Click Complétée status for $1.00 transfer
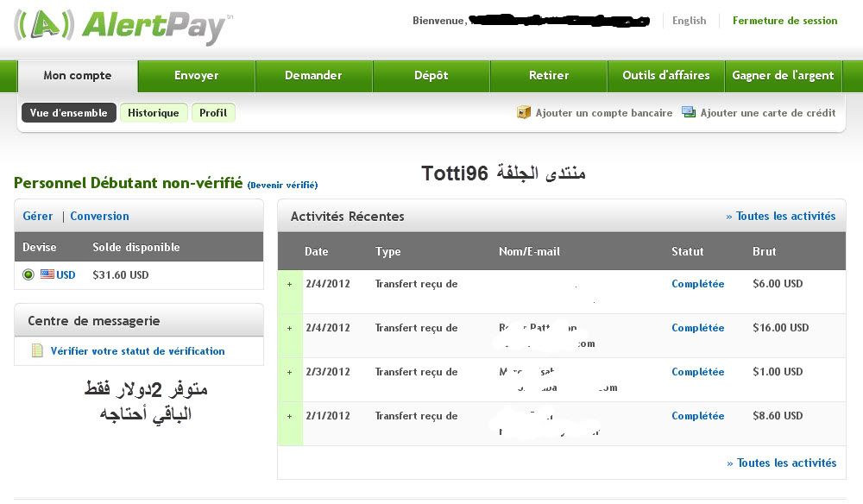The width and height of the screenshot is (863, 504). point(698,372)
